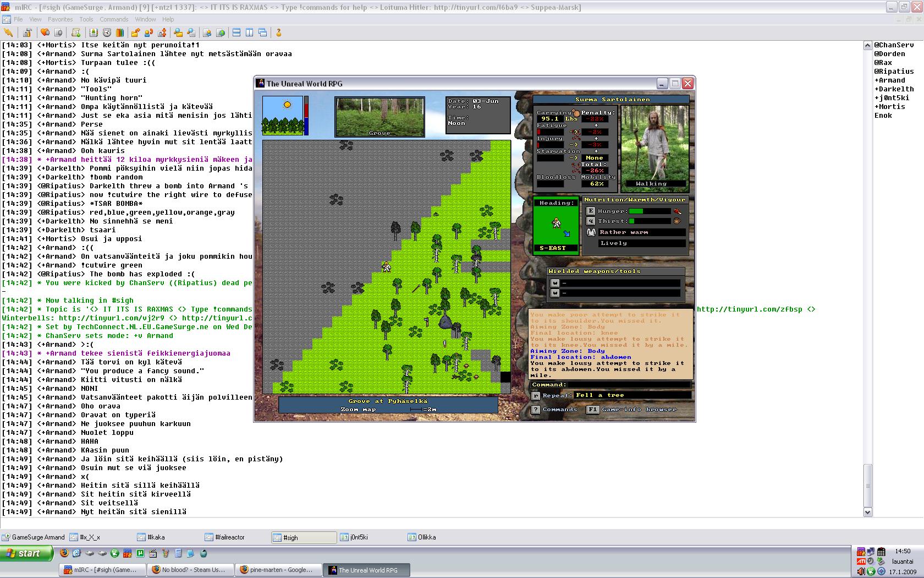The height and width of the screenshot is (578, 924).
Task: Select @Ripatius in the nick list
Action: (x=894, y=72)
